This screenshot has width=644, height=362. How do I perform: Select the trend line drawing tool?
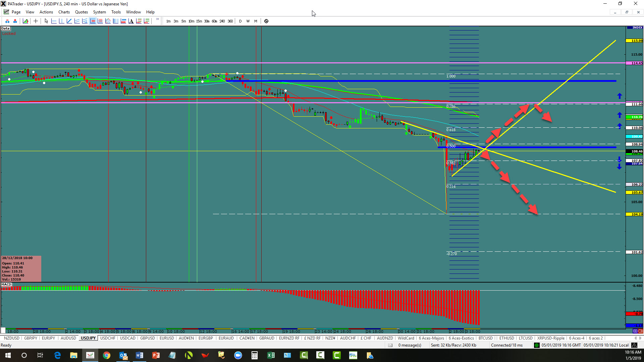(69, 21)
